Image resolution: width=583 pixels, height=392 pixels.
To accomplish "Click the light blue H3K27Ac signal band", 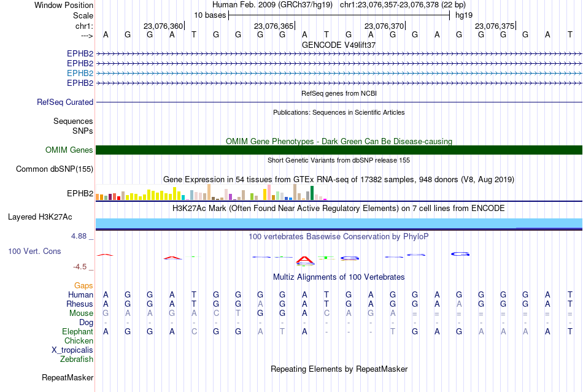I will 339,223.
